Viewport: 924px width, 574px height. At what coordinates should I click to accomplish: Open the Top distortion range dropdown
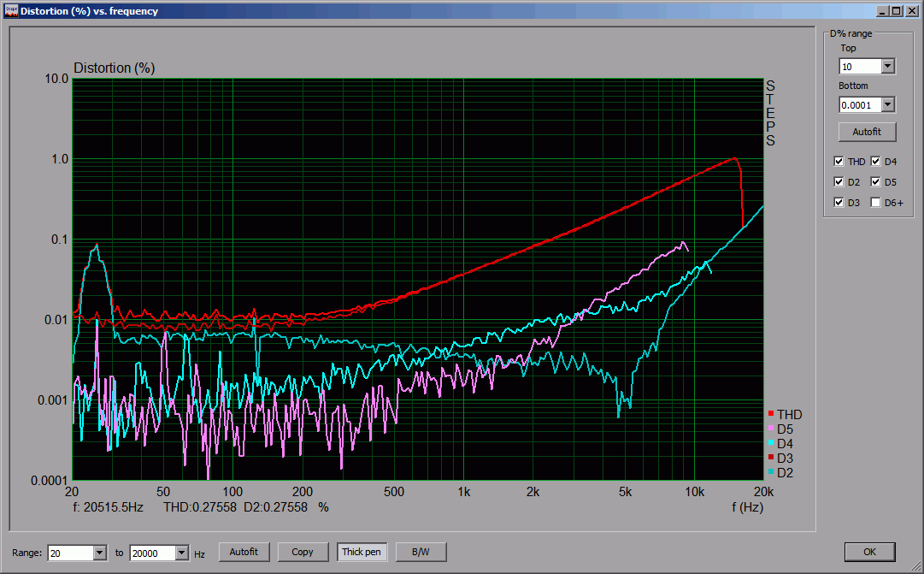[887, 66]
